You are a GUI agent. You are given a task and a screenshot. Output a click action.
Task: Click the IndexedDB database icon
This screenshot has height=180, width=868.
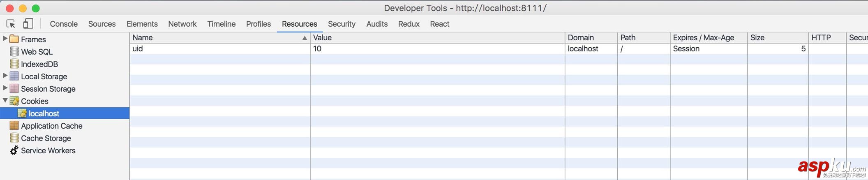point(14,64)
